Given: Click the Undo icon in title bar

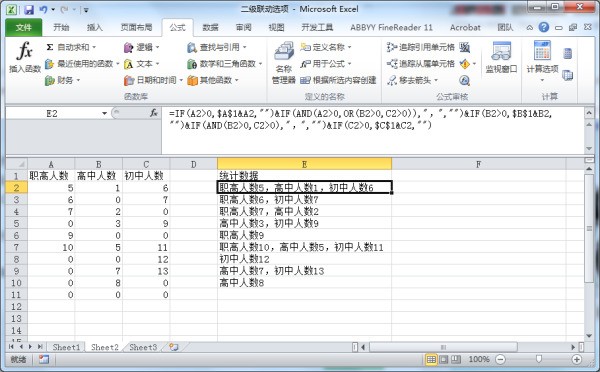Looking at the screenshot, I should [43, 10].
